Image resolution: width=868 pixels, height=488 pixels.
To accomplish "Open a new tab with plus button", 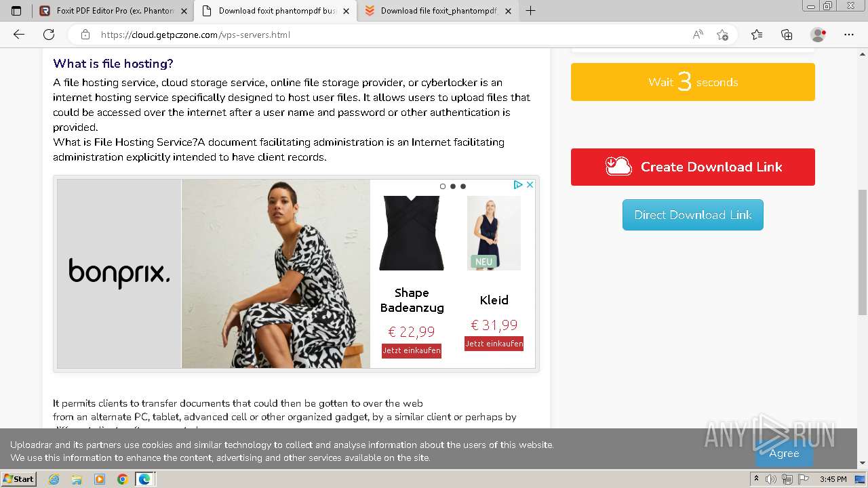I will click(531, 11).
